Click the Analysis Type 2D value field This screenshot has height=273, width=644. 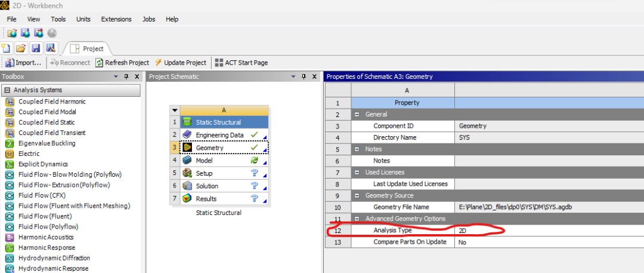(537, 230)
